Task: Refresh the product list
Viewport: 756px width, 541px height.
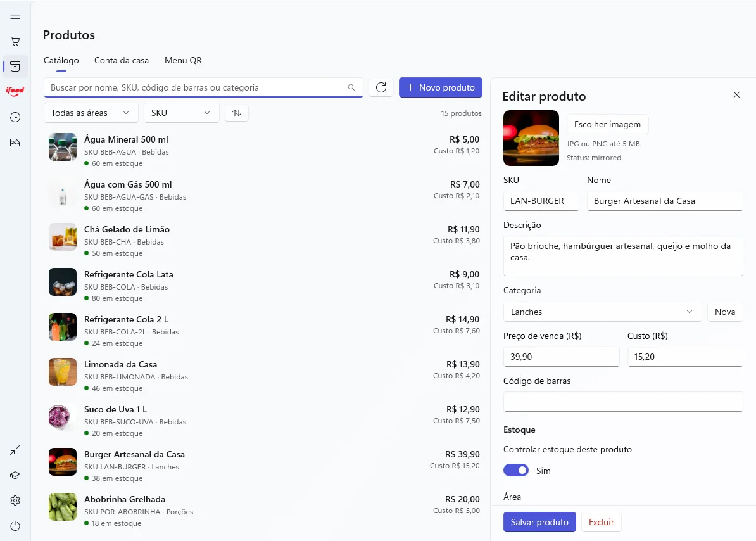Action: tap(381, 87)
